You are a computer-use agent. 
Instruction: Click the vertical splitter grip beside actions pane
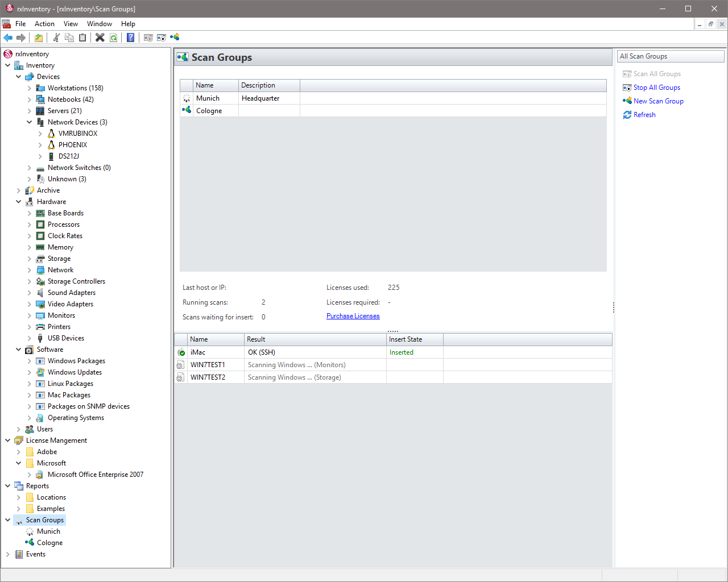coord(614,307)
